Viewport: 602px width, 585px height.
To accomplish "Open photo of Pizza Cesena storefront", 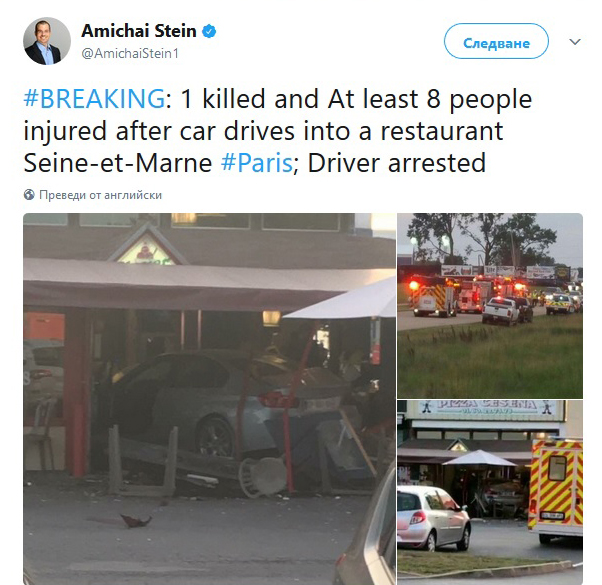I will 490,492.
